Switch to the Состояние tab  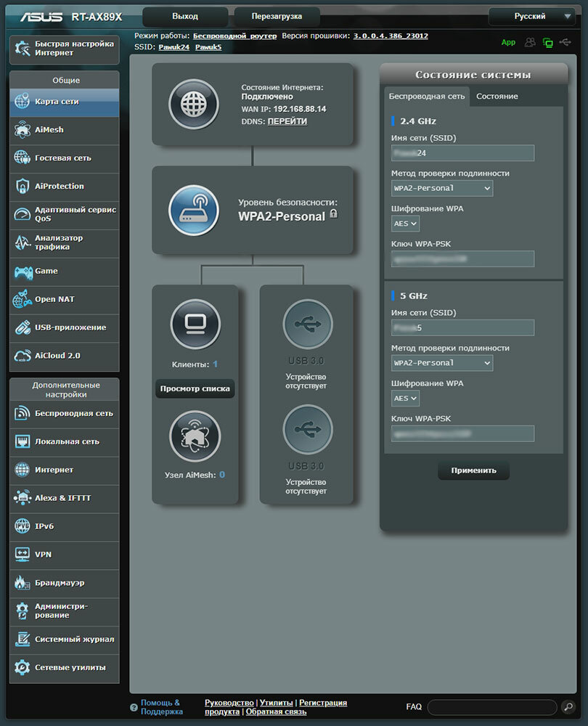pyautogui.click(x=497, y=97)
